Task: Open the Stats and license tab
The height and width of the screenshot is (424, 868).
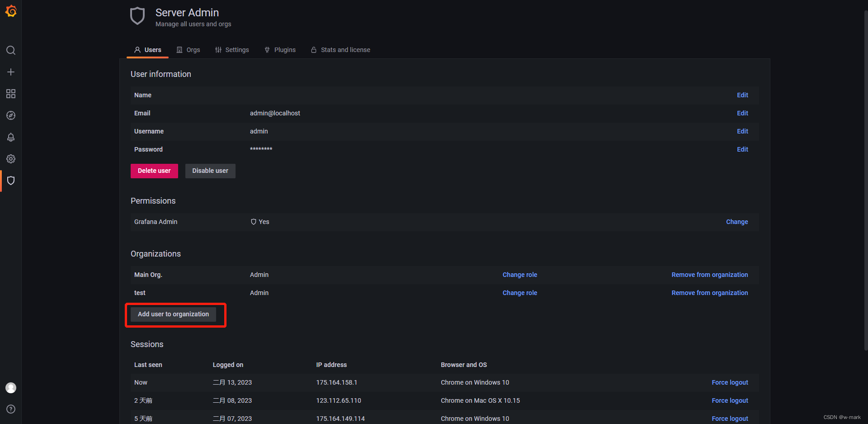Action: tap(340, 50)
